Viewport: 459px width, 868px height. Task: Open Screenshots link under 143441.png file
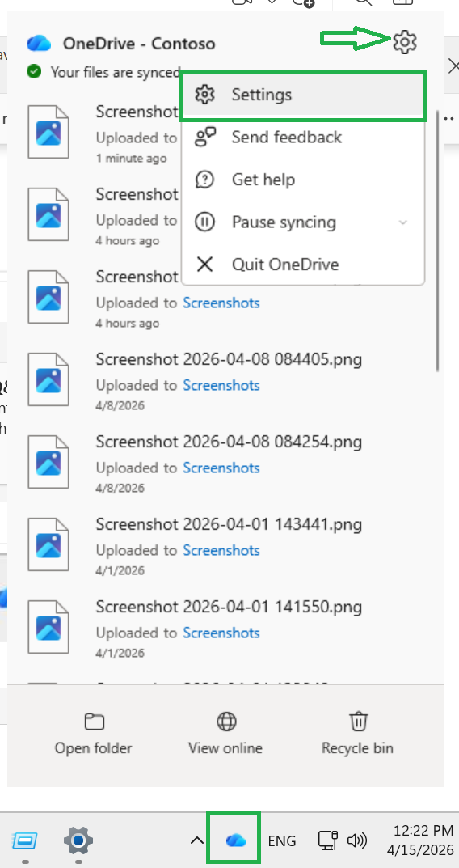221,550
